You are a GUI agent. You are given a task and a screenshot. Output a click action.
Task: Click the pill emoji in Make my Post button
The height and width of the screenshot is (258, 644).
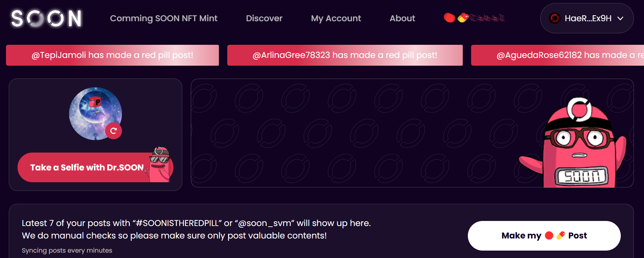point(561,235)
